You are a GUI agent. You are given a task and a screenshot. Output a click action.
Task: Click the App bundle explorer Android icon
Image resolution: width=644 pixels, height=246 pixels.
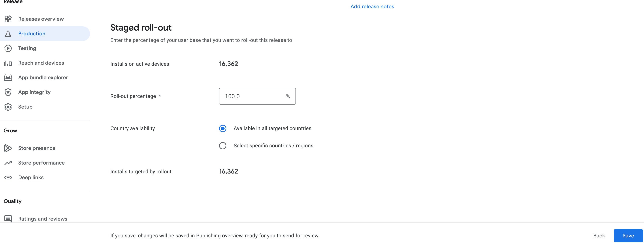tap(8, 78)
